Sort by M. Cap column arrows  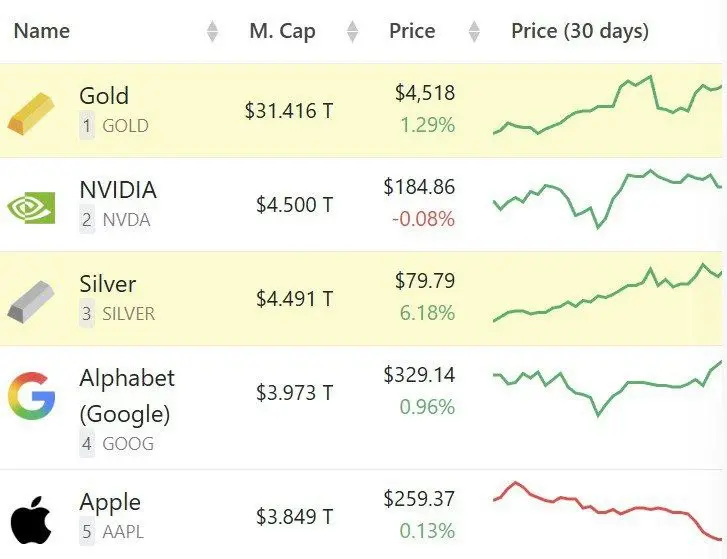pos(352,32)
